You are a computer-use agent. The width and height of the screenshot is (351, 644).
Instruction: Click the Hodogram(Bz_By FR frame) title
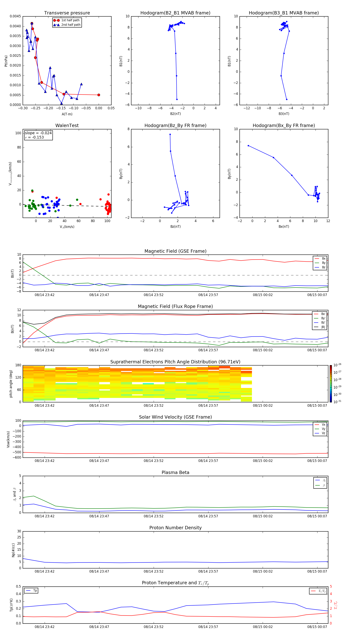(175, 125)
